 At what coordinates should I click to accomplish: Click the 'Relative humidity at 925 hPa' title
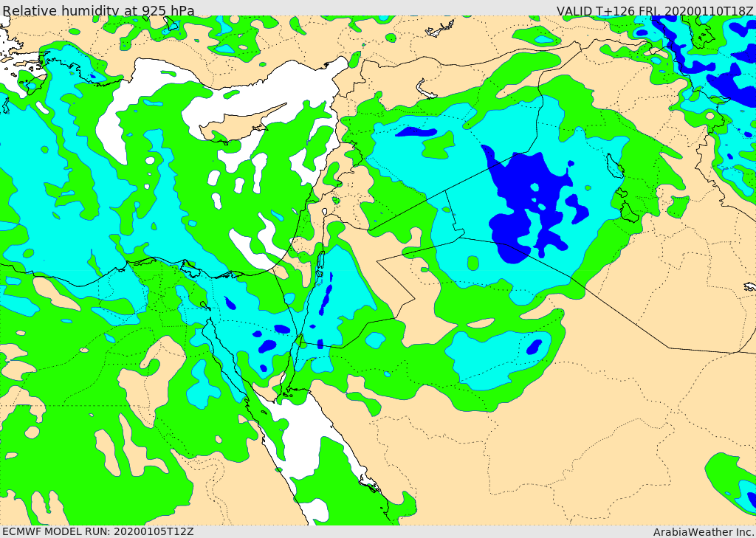(x=99, y=10)
